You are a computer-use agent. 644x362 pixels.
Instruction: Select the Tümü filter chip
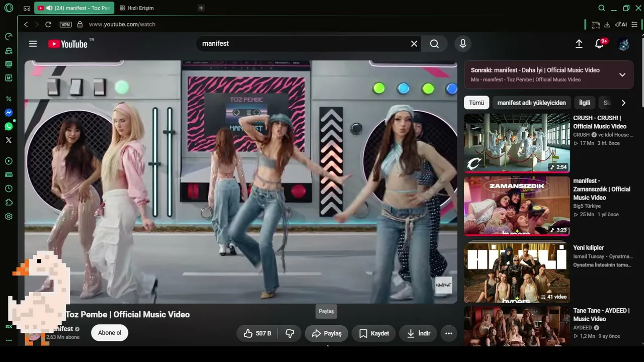coord(476,103)
